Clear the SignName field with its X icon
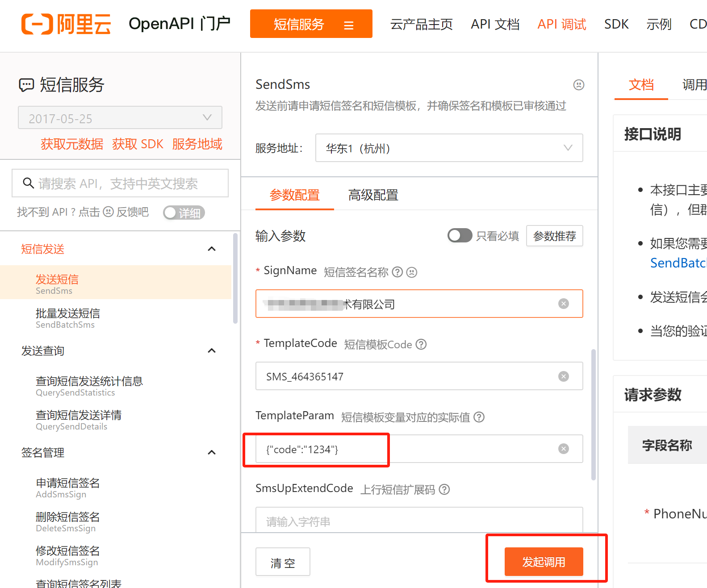Image resolution: width=707 pixels, height=588 pixels. [x=564, y=304]
